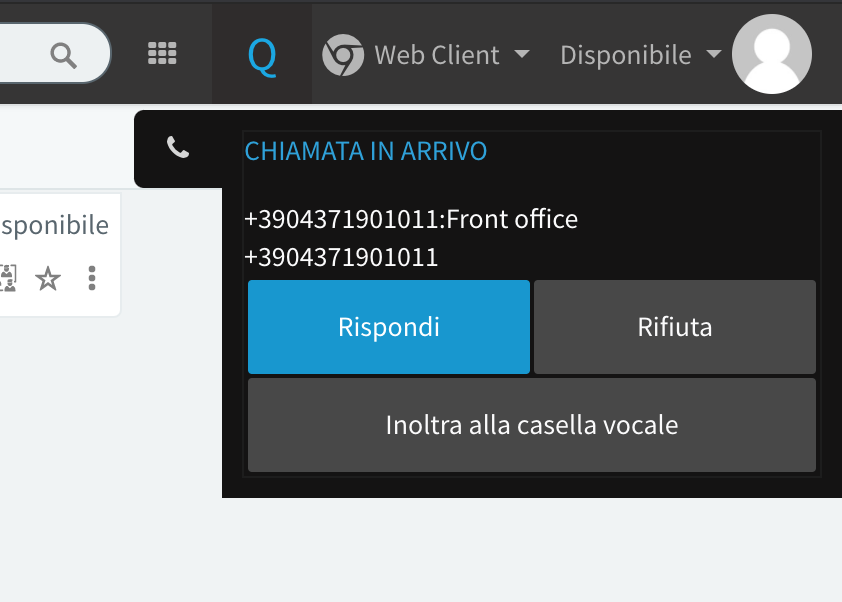842x602 pixels.
Task: Click the profile avatar in the top bar
Action: point(771,54)
